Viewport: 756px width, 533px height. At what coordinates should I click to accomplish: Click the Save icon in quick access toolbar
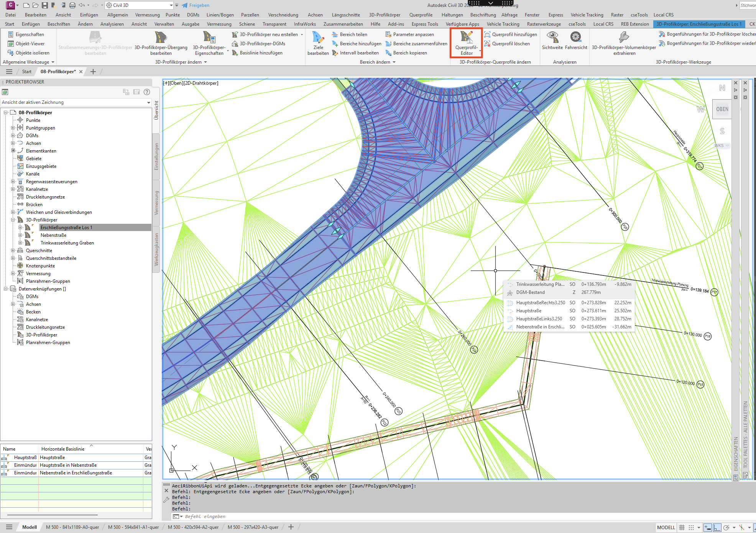click(x=45, y=5)
